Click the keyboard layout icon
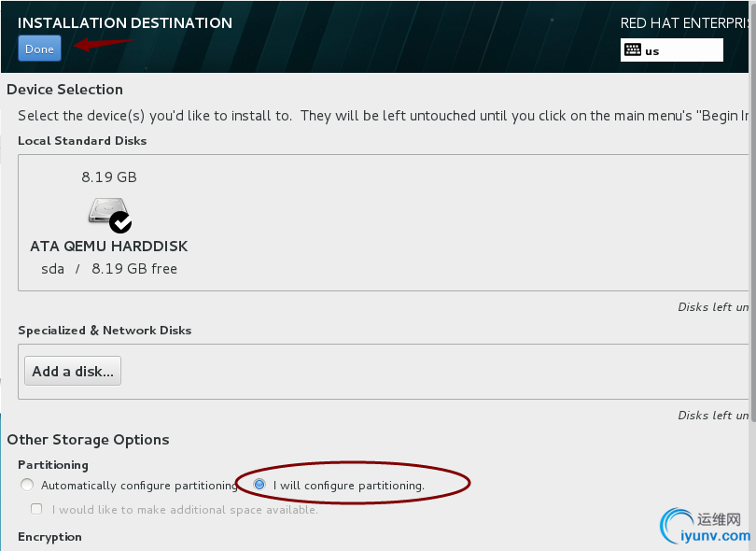The height and width of the screenshot is (551, 756). pos(633,50)
